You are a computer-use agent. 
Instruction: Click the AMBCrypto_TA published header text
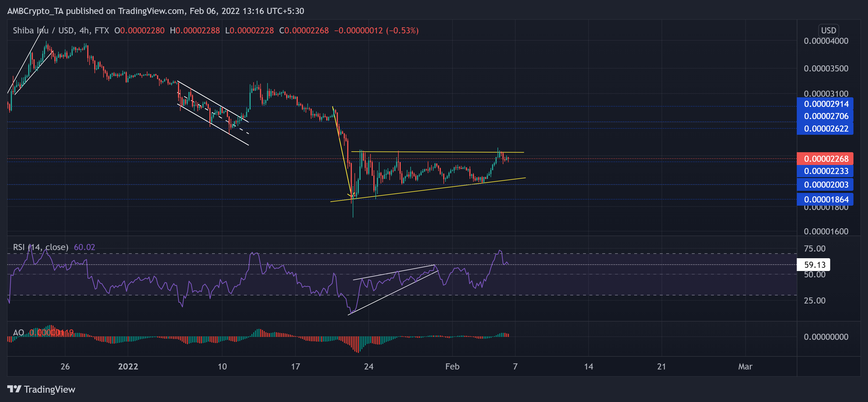pyautogui.click(x=156, y=11)
